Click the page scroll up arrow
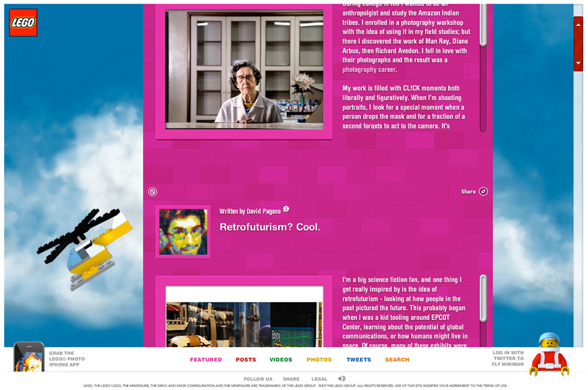 [x=578, y=25]
